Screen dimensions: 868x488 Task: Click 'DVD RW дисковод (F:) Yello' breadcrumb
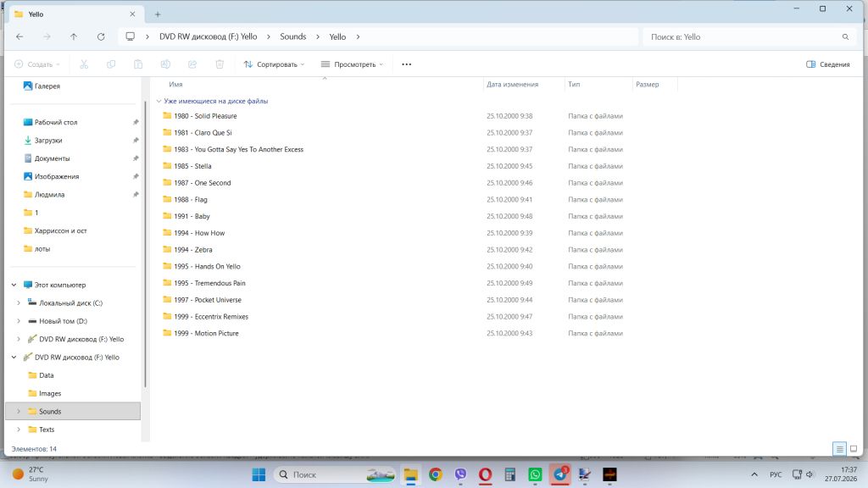209,36
